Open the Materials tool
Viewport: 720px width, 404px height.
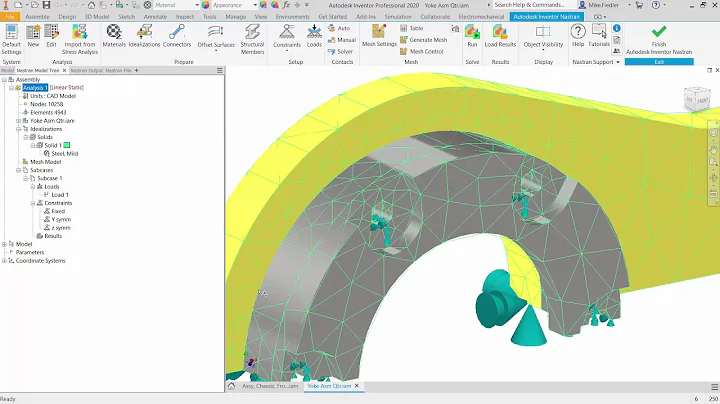click(114, 36)
